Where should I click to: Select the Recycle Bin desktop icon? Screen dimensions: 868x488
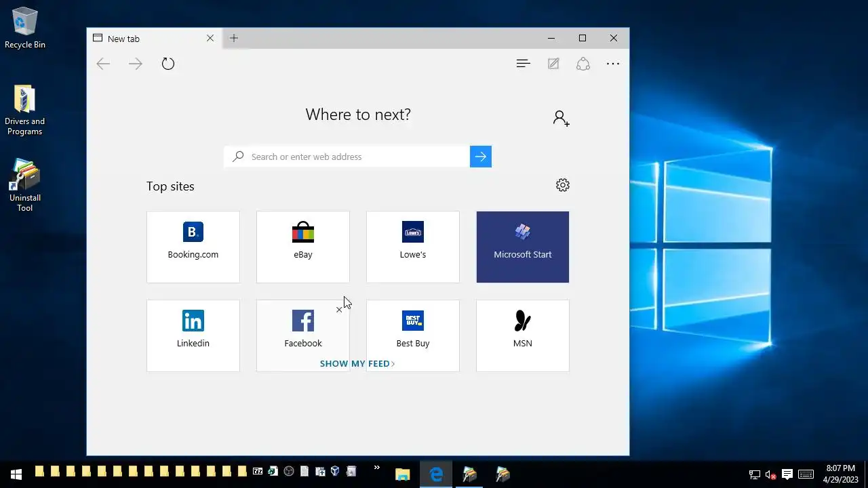pos(25,28)
